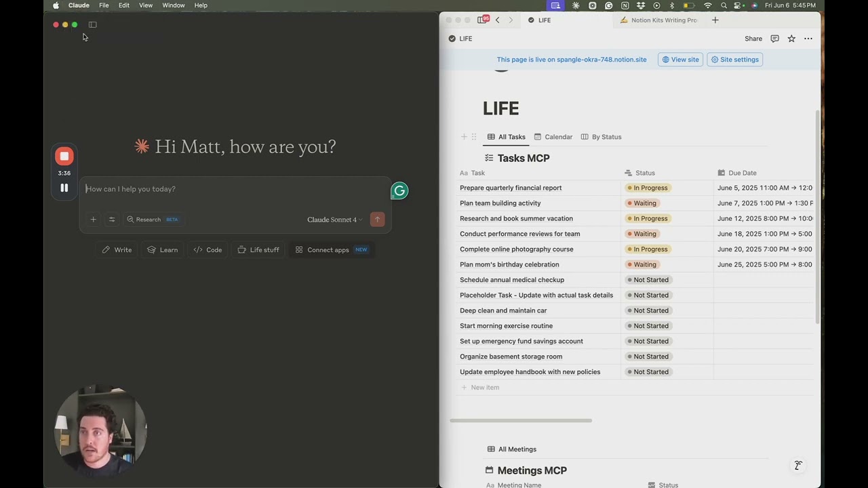The image size is (868, 488).
Task: Select the Learn suggestion chip
Action: [x=163, y=250]
